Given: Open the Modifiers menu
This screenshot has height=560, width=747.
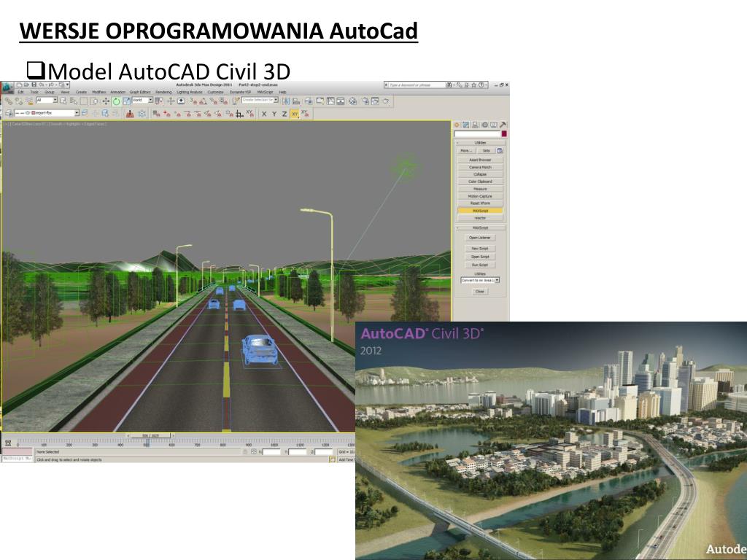Looking at the screenshot, I should [98, 92].
